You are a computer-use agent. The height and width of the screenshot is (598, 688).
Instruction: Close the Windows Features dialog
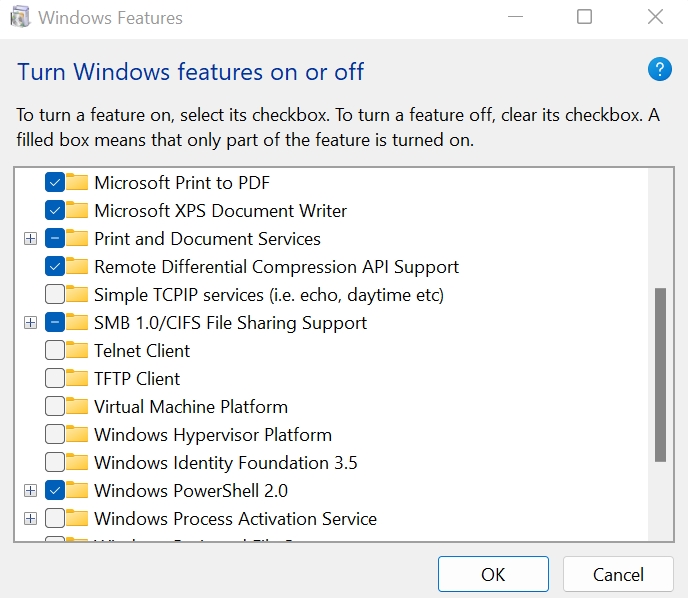(656, 17)
